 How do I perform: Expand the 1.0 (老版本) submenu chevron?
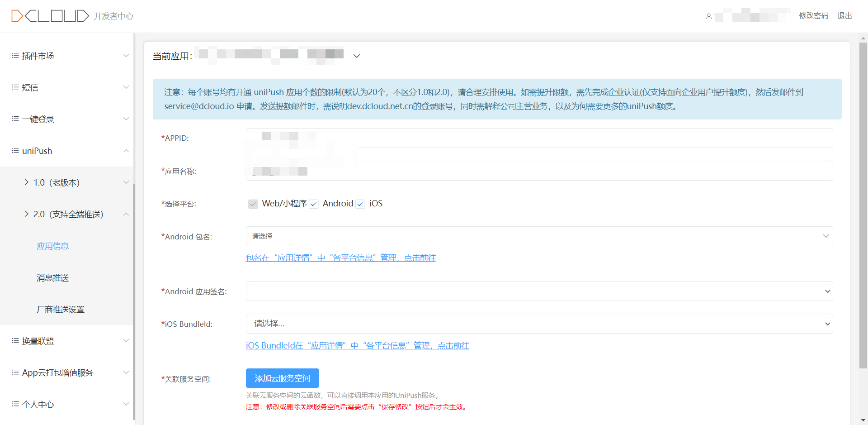tap(126, 182)
